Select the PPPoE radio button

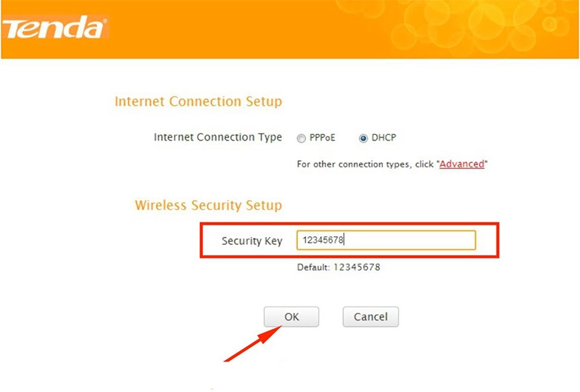pos(301,138)
